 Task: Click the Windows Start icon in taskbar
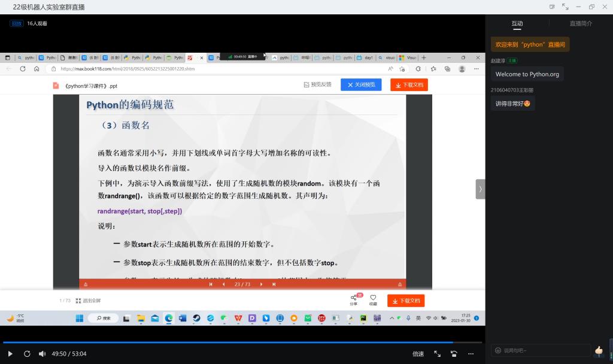click(x=79, y=318)
